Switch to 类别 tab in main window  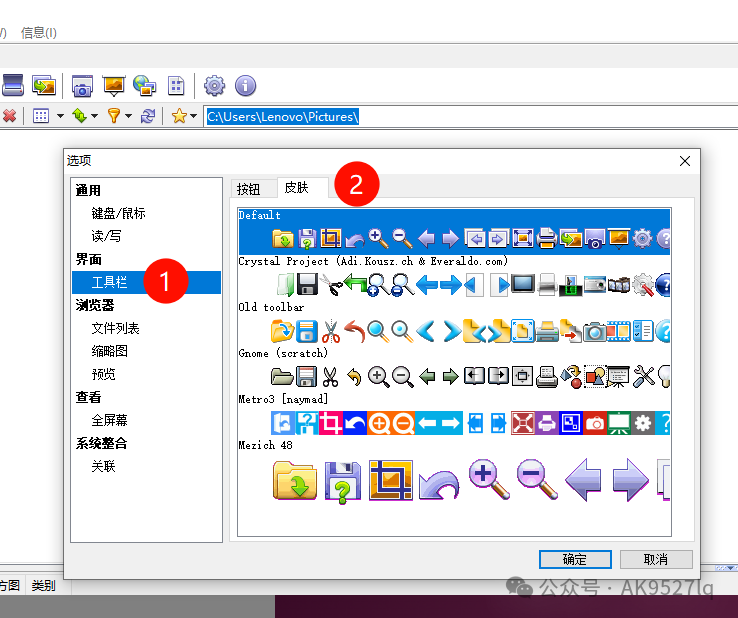(x=43, y=586)
